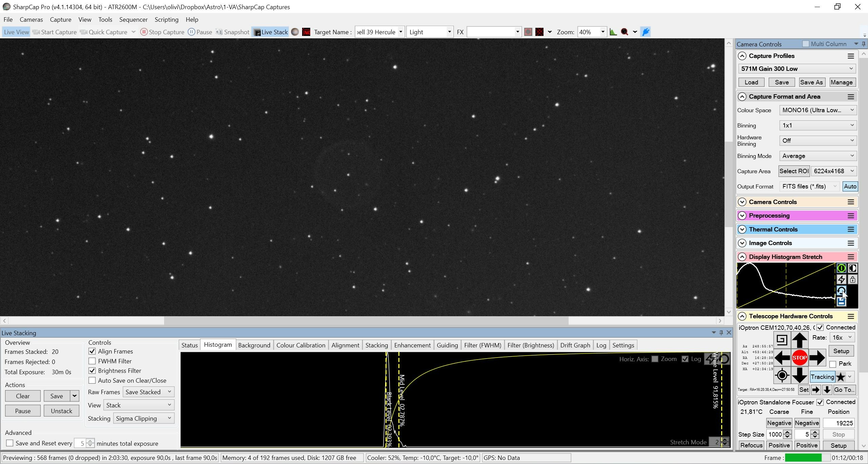Image resolution: width=868 pixels, height=464 pixels.
Task: Click the floppy disk save stretch icon
Action: (841, 302)
